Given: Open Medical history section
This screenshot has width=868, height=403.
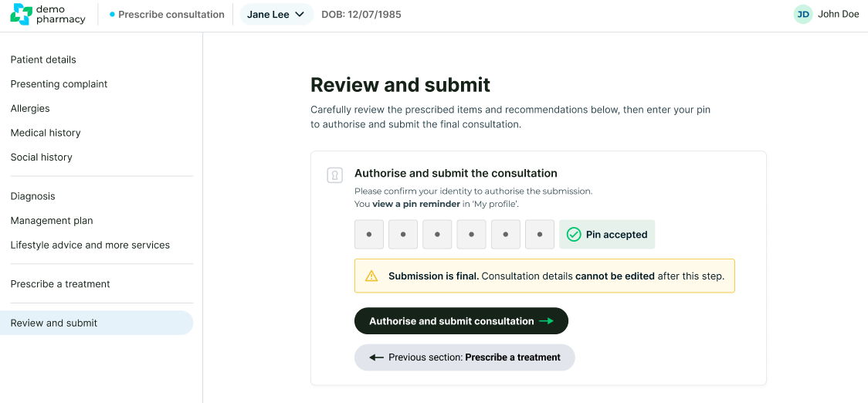Looking at the screenshot, I should tap(46, 133).
